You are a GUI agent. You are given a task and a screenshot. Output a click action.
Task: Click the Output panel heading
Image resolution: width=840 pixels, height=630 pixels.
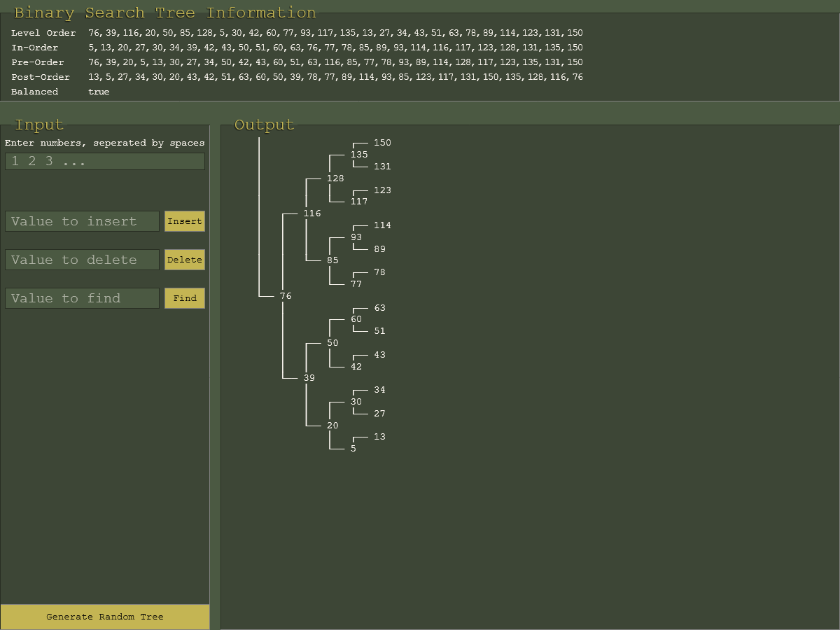pos(264,125)
